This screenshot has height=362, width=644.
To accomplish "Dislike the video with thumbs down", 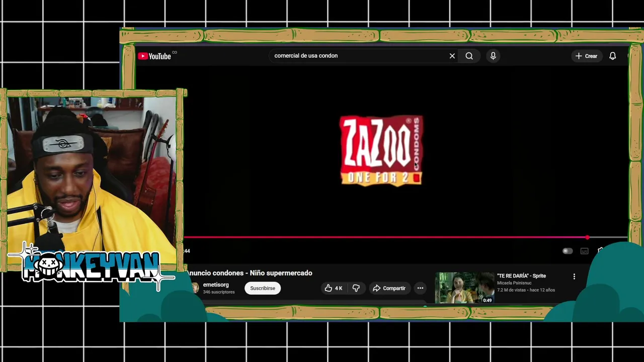I will pyautogui.click(x=356, y=288).
